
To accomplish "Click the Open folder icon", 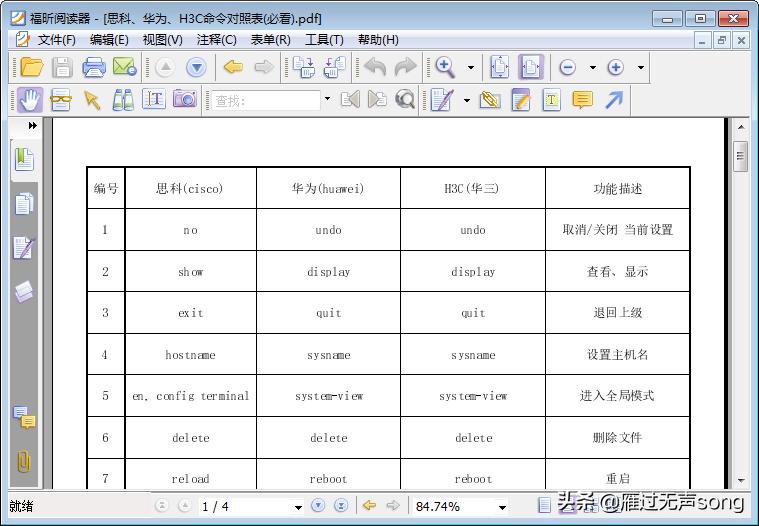I will pos(31,67).
